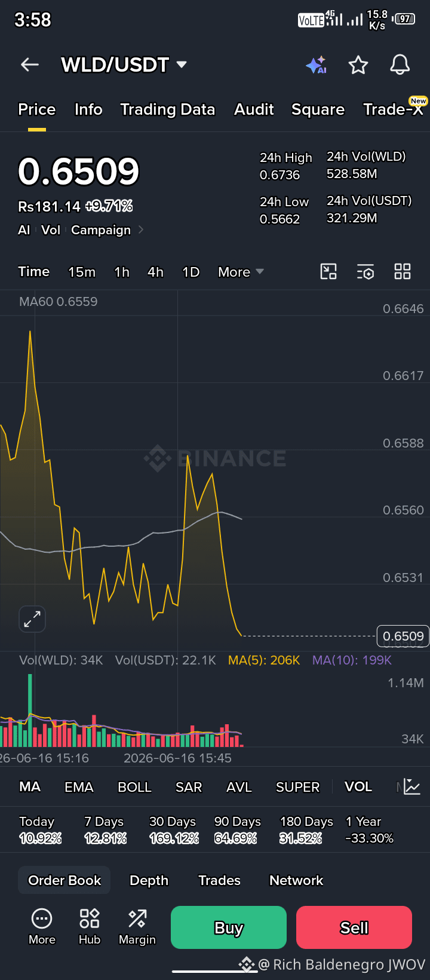Tap the green Buy button
Screen dimensions: 430x980
pyautogui.click(x=229, y=927)
